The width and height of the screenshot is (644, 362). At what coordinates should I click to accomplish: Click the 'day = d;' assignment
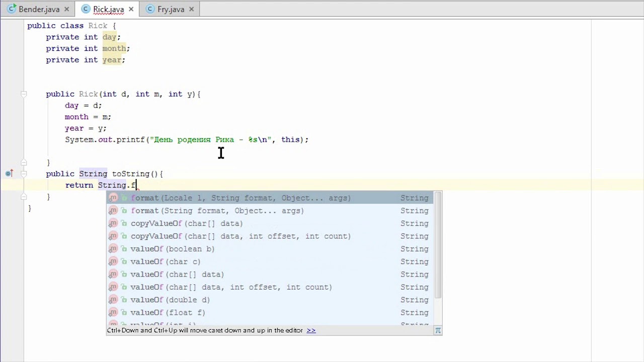83,106
